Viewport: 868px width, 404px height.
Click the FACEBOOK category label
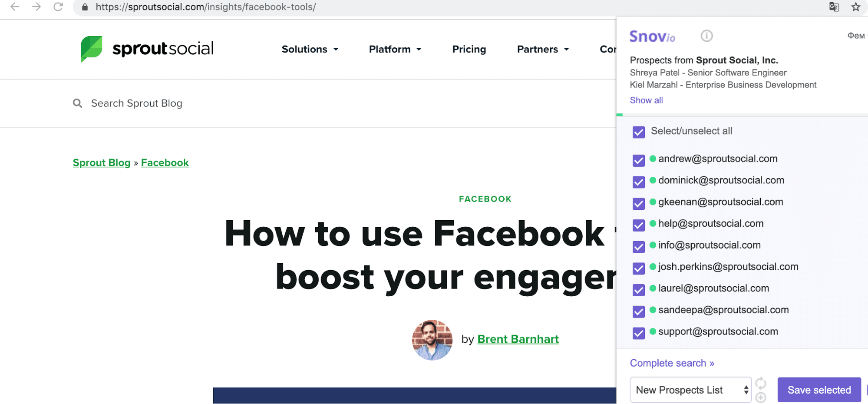tap(485, 199)
